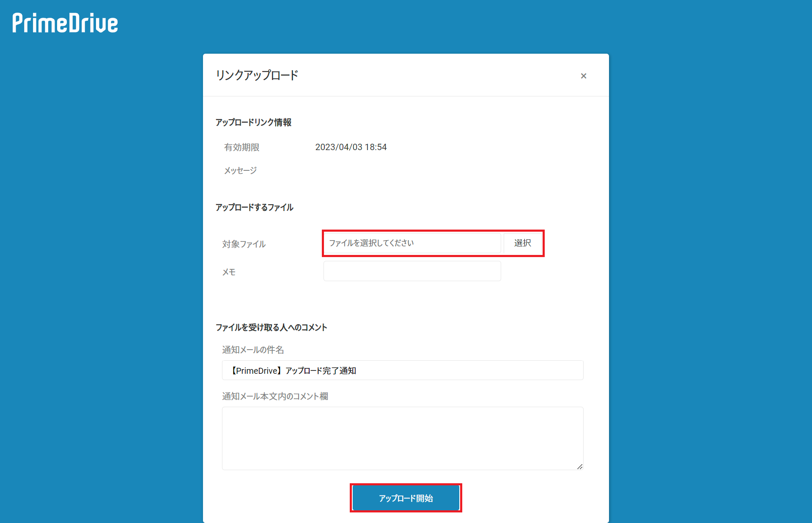Click the アップロードリンク情報 section heading

pyautogui.click(x=253, y=122)
